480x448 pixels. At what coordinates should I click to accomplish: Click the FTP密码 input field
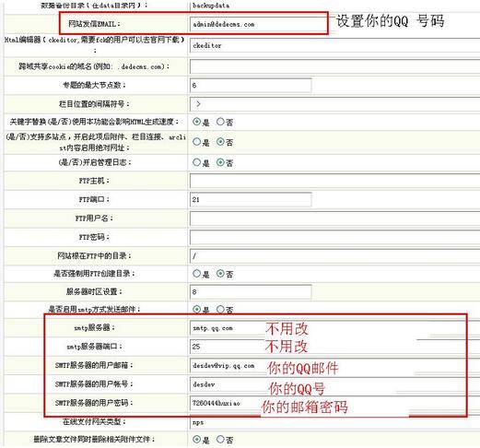tap(334, 237)
